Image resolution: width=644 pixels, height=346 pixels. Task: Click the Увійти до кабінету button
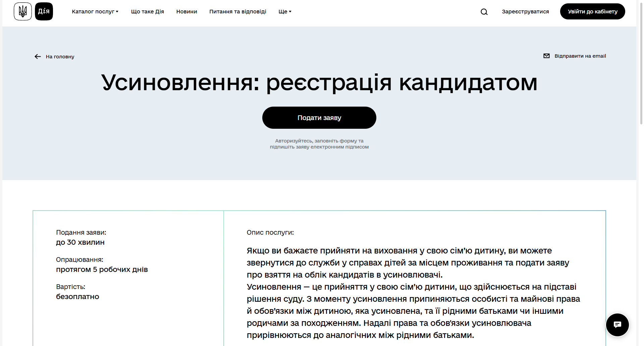592,11
